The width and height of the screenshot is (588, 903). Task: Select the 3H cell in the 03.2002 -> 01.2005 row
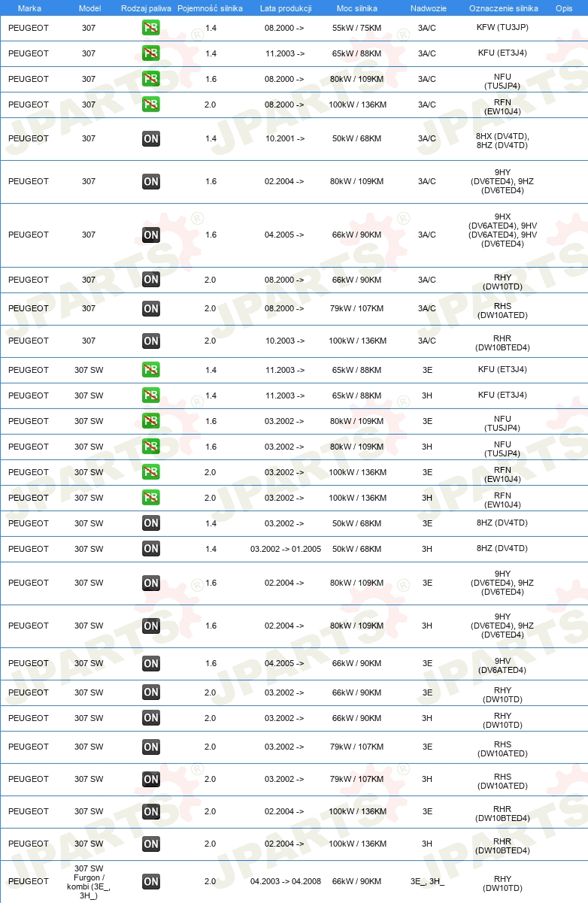click(x=427, y=549)
